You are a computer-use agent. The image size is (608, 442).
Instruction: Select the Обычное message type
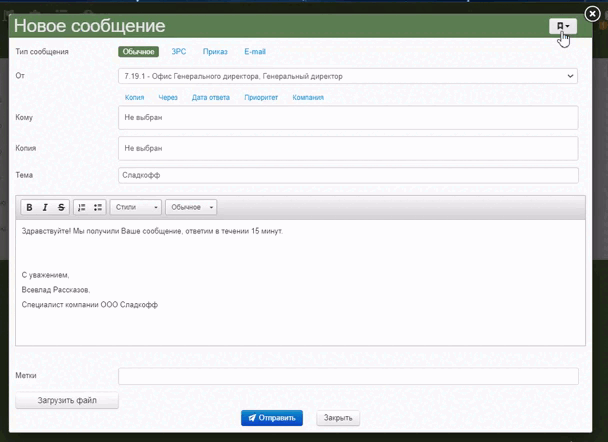pos(138,52)
